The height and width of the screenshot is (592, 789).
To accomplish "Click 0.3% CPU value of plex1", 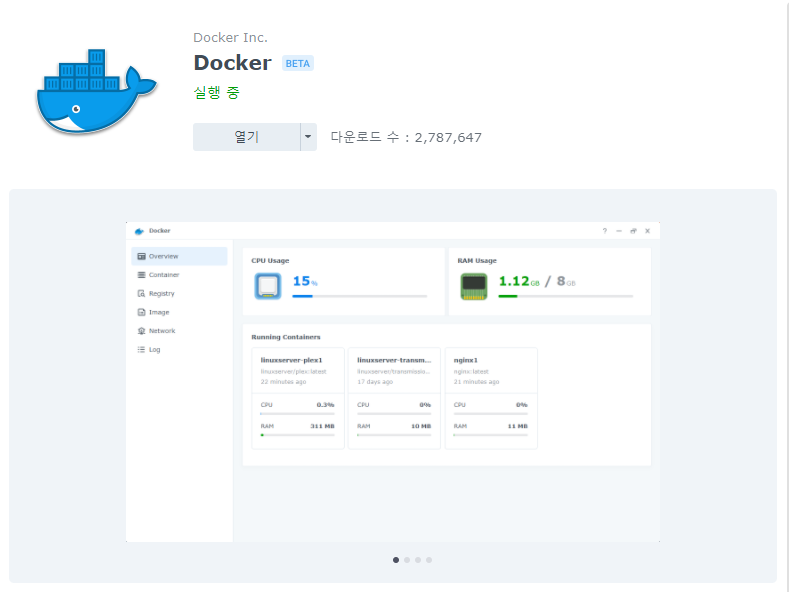I will pos(326,405).
